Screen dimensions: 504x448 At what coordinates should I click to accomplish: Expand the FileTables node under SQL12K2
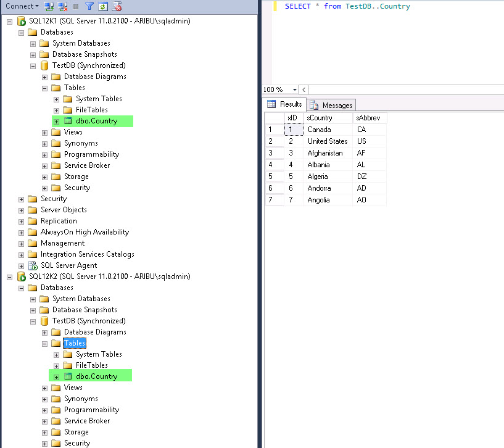[x=56, y=365]
